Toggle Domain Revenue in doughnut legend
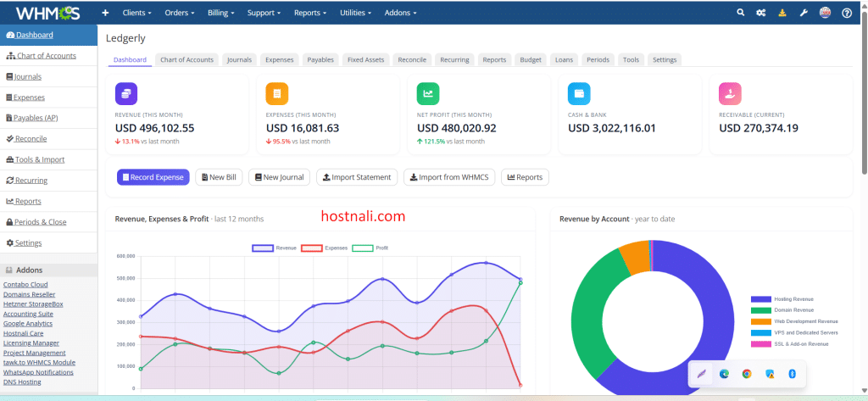 click(782, 310)
